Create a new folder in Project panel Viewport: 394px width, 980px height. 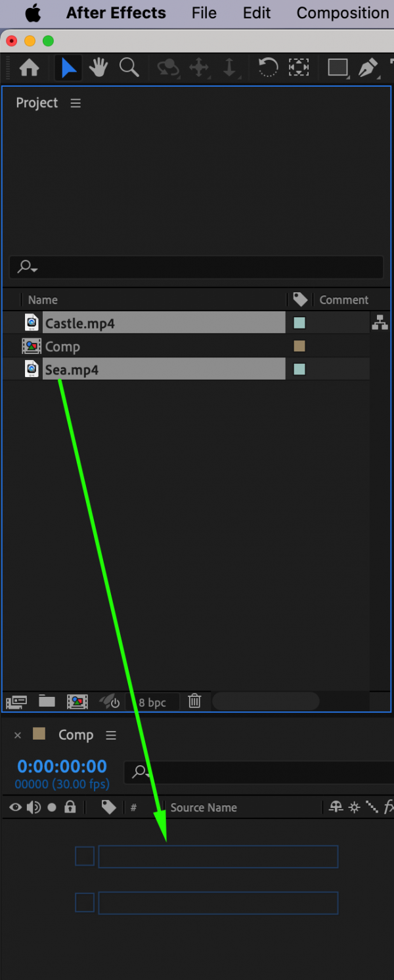[x=47, y=701]
